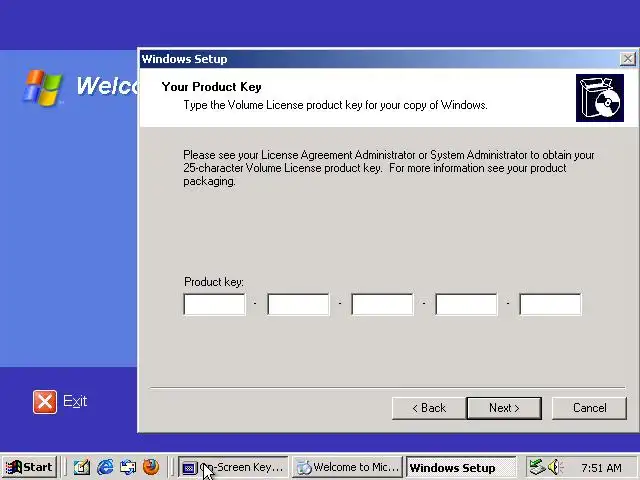
Task: Click the Next button in Windows Setup
Action: (504, 408)
